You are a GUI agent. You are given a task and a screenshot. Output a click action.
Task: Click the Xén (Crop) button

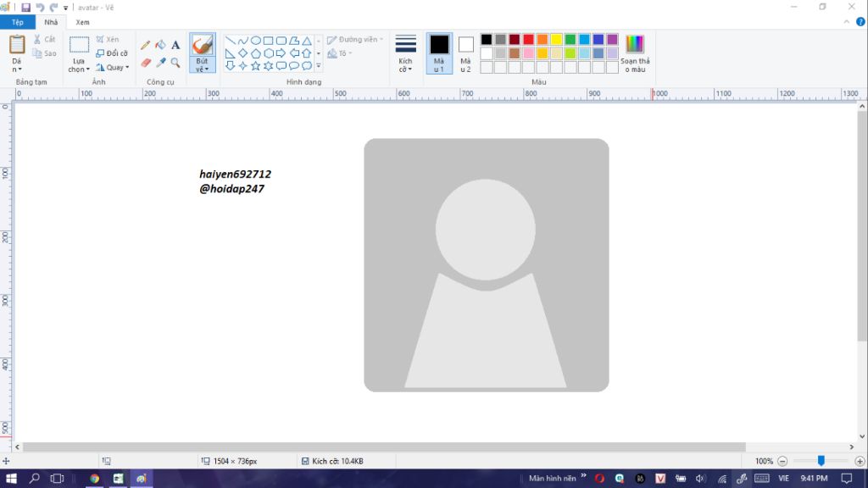pos(108,39)
